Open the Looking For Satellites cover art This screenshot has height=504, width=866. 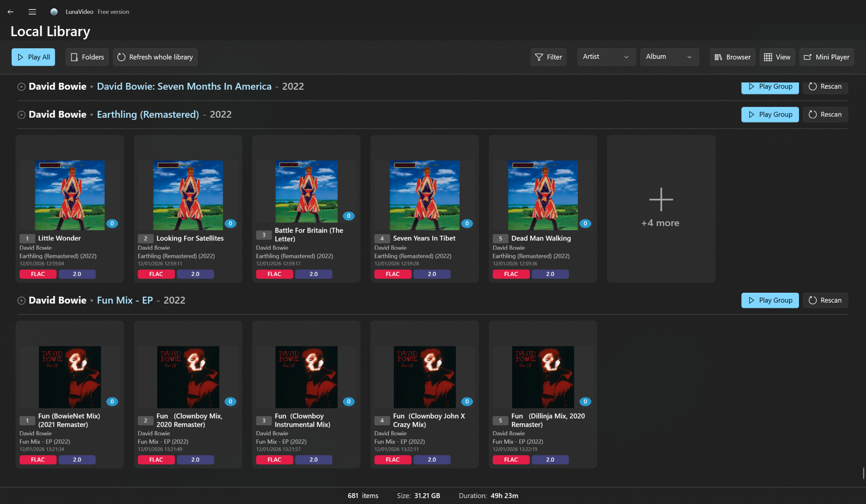point(188,195)
